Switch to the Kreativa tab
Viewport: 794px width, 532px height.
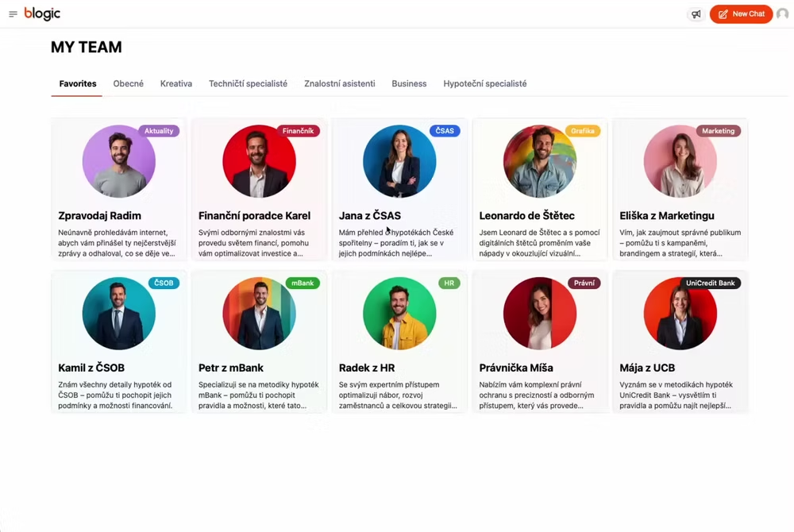click(x=176, y=83)
